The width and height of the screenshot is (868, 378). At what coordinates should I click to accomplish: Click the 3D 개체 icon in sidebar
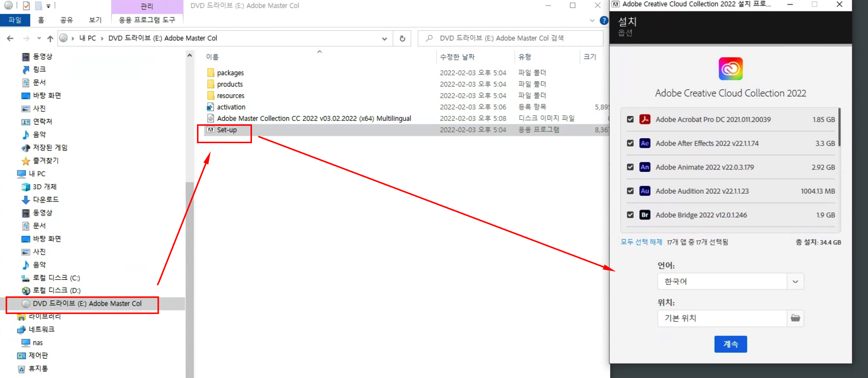click(26, 187)
